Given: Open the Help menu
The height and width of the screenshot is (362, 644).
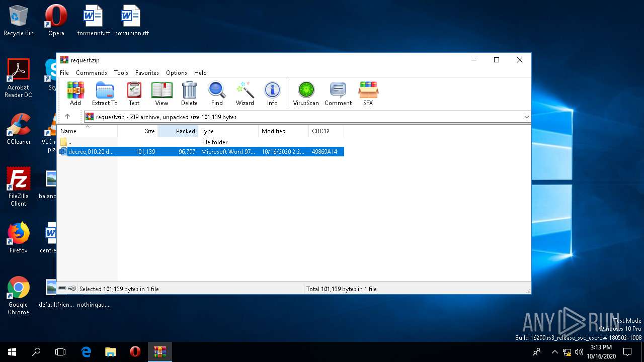Looking at the screenshot, I should click(200, 73).
